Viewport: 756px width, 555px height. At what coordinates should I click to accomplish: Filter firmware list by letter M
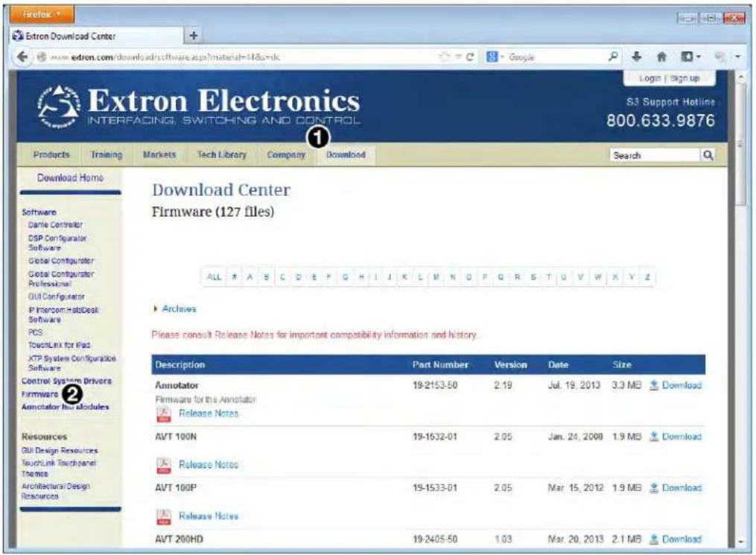coord(436,277)
